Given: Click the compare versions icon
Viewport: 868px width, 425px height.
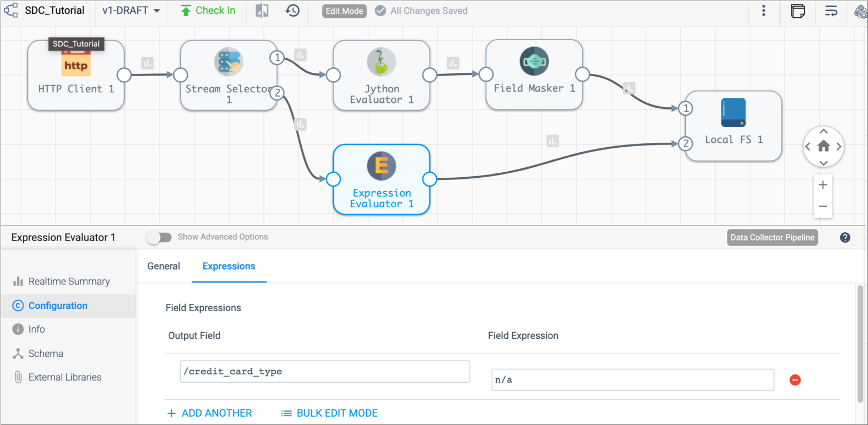Looking at the screenshot, I should pos(262,11).
